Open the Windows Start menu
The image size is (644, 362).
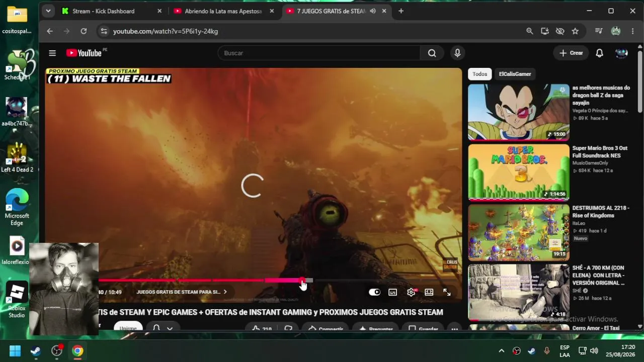(x=15, y=351)
